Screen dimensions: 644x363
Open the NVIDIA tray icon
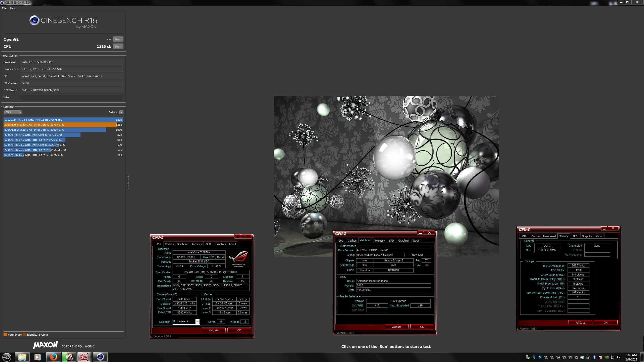coord(607,357)
